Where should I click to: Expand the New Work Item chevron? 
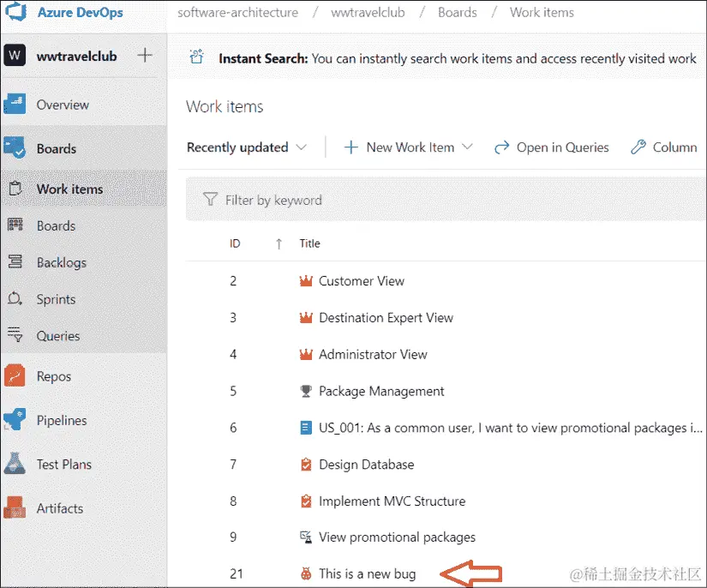(x=468, y=147)
